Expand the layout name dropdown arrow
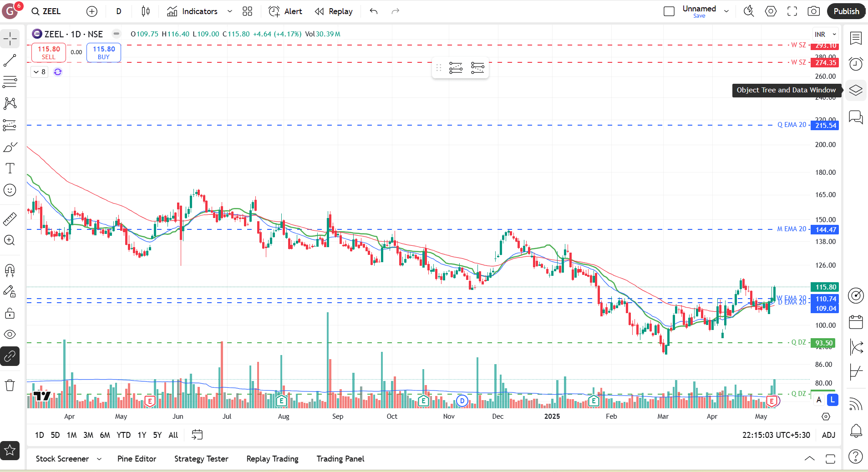The width and height of the screenshot is (868, 472). tap(726, 11)
